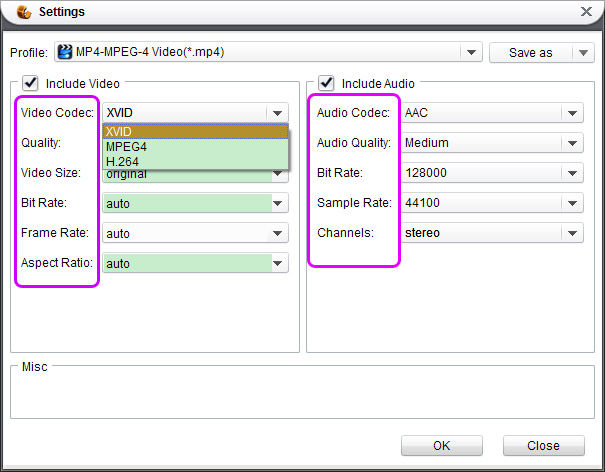
Task: Close the Settings dialog with X
Action: coord(586,12)
